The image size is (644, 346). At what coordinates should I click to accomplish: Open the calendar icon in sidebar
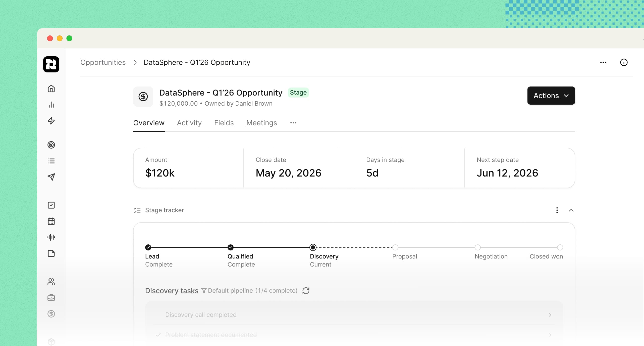pos(51,221)
